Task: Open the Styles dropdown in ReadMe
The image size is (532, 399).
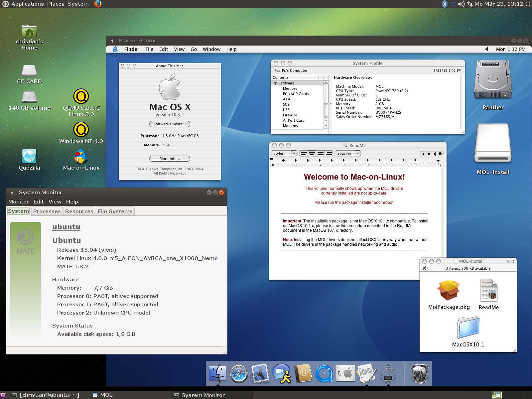Action: pos(284,153)
